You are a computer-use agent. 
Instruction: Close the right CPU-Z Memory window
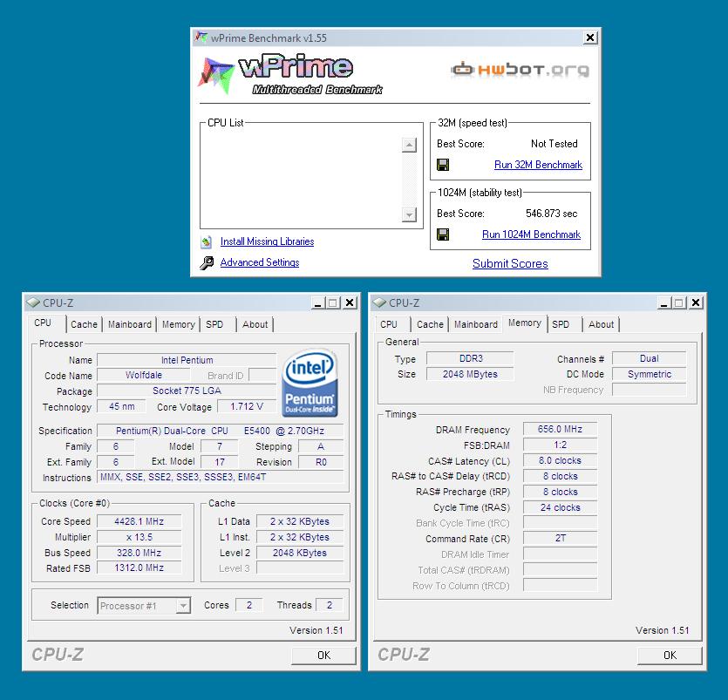pos(696,303)
